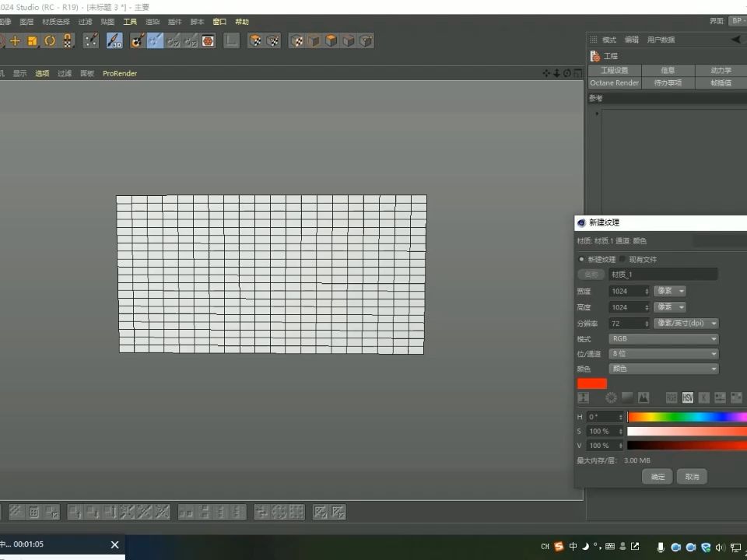Enable the ProRender viewport option
The image size is (747, 560).
119,73
